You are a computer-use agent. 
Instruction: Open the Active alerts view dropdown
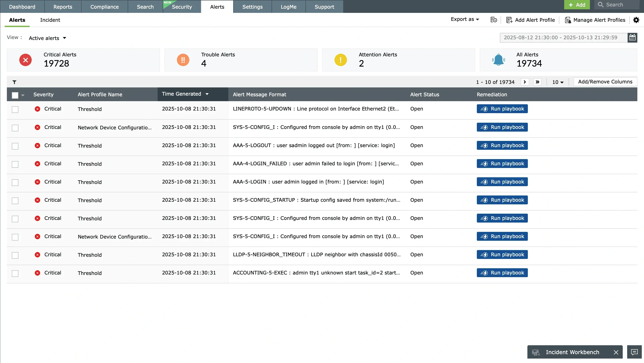[47, 38]
